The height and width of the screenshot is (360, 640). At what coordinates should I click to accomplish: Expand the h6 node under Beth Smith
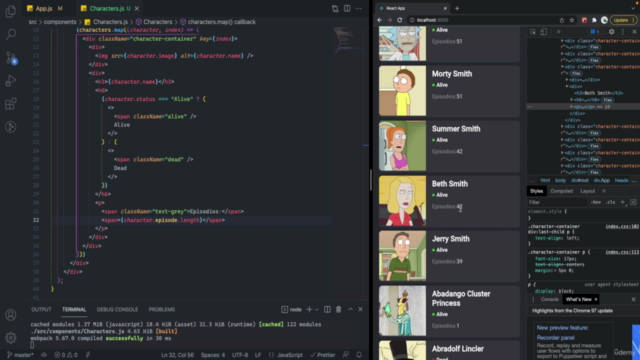(572, 100)
